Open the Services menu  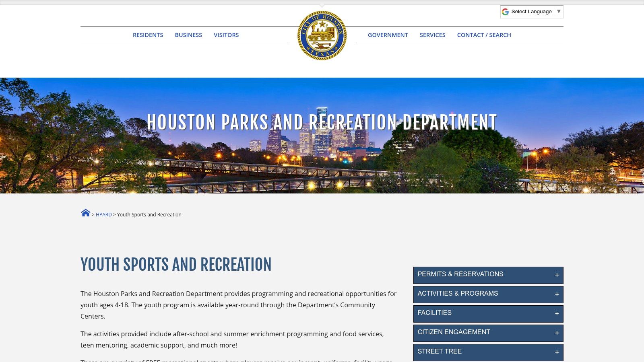432,35
